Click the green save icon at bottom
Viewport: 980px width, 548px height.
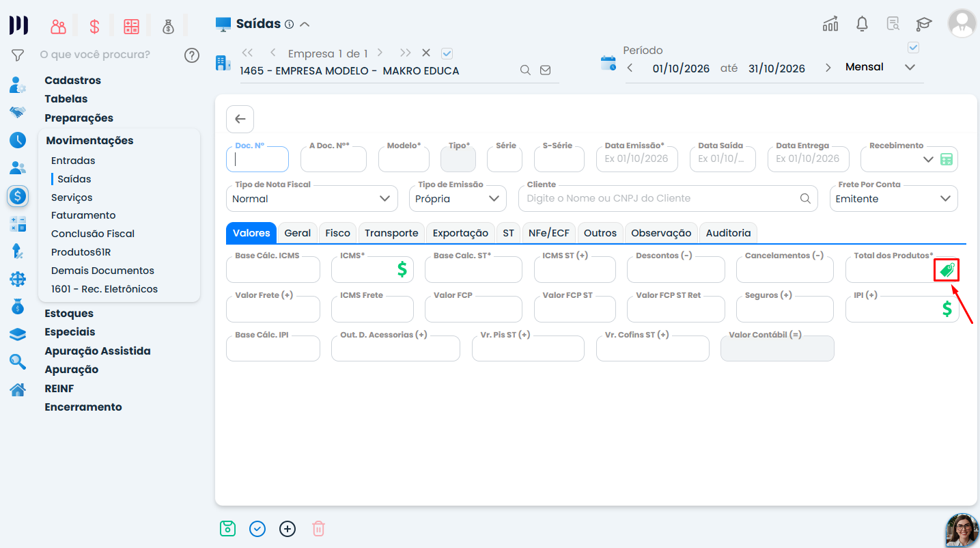(x=227, y=529)
